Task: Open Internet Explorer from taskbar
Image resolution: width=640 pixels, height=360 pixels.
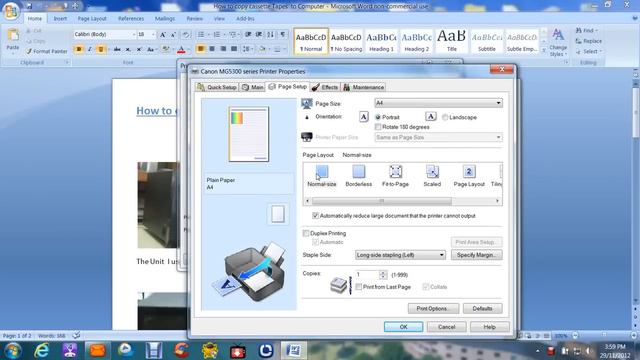Action: [42, 350]
